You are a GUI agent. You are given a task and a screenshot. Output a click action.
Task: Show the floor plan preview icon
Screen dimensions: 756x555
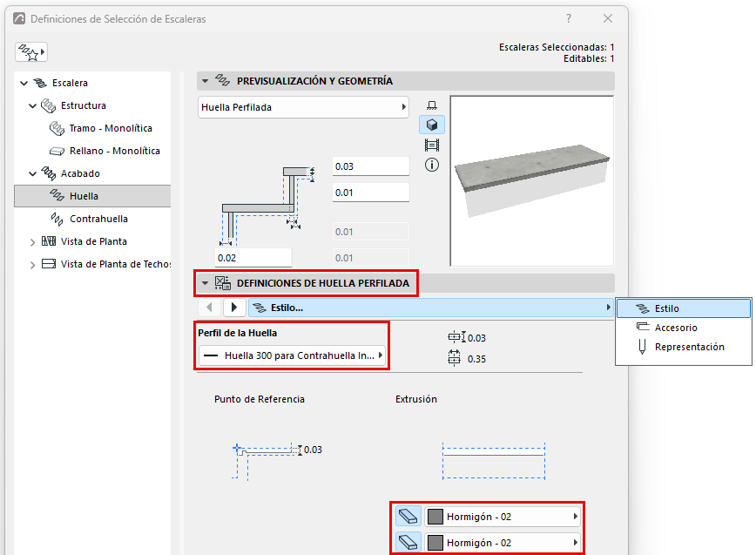pos(432,105)
